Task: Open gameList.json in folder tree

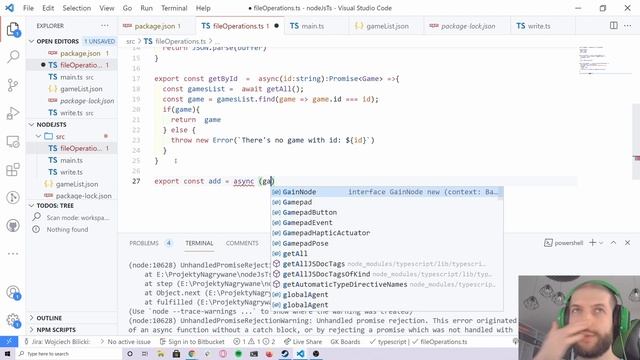Action: pyautogui.click(x=71, y=184)
